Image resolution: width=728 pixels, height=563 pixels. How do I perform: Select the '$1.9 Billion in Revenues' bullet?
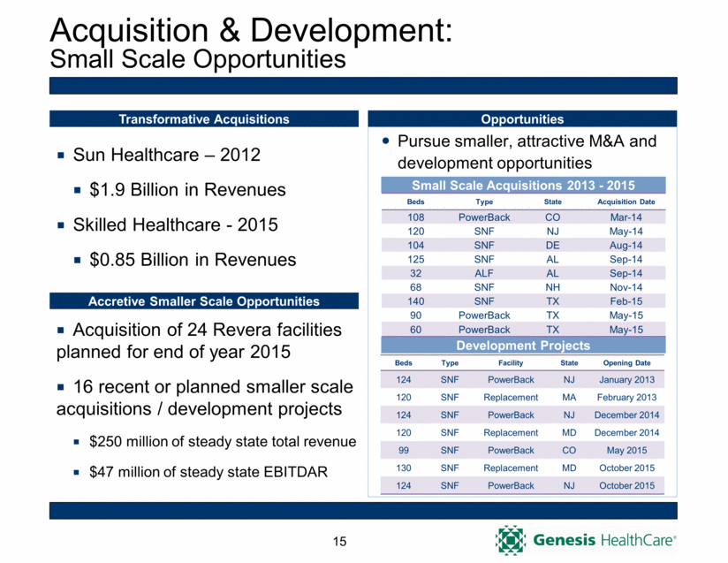187,189
